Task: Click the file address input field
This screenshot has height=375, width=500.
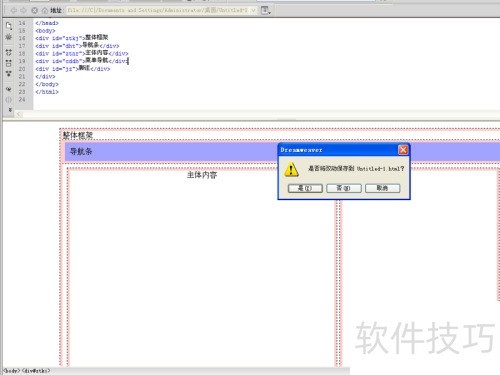Action: tap(158, 10)
